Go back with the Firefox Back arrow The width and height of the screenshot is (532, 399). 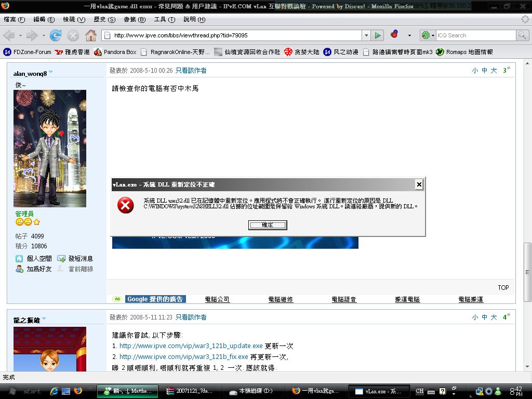[x=9, y=35]
